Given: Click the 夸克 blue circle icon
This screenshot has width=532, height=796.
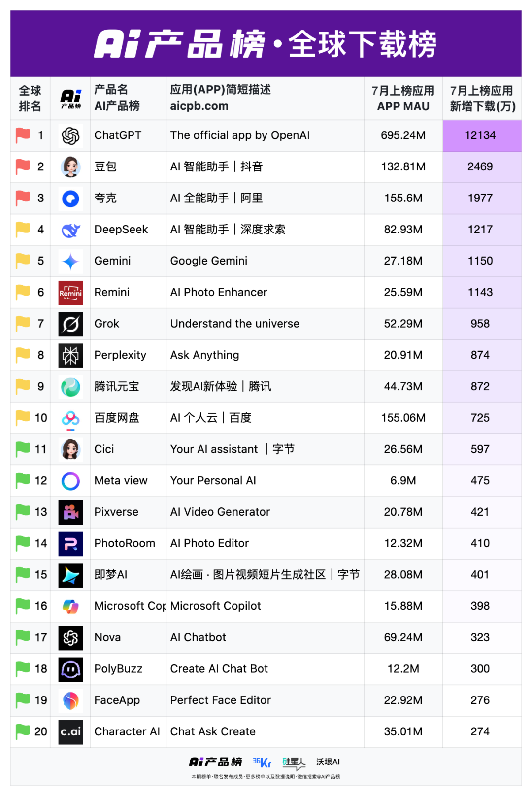Looking at the screenshot, I should pyautogui.click(x=70, y=199).
